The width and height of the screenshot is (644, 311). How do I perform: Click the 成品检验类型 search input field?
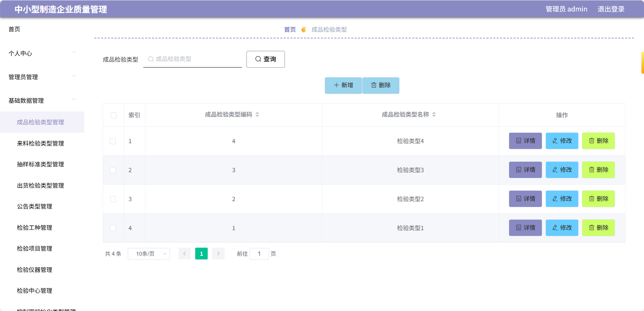(x=193, y=59)
